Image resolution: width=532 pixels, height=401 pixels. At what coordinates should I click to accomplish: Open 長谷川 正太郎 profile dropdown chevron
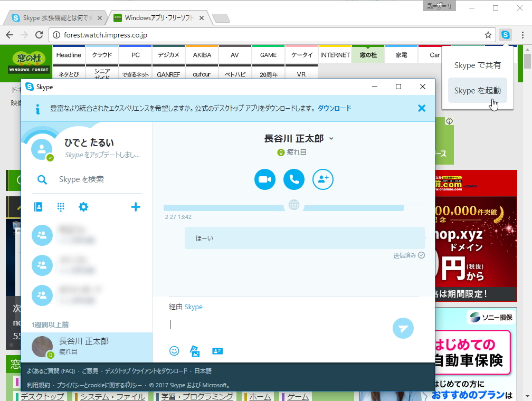point(331,139)
